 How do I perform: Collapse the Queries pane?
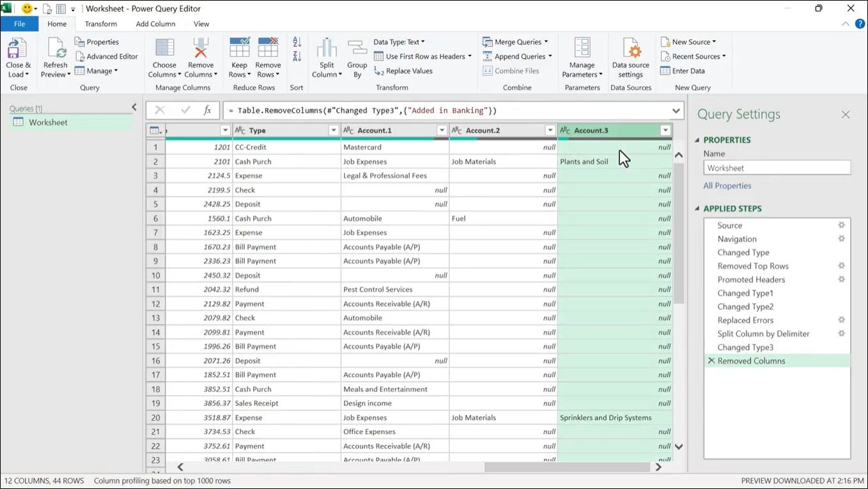[134, 107]
